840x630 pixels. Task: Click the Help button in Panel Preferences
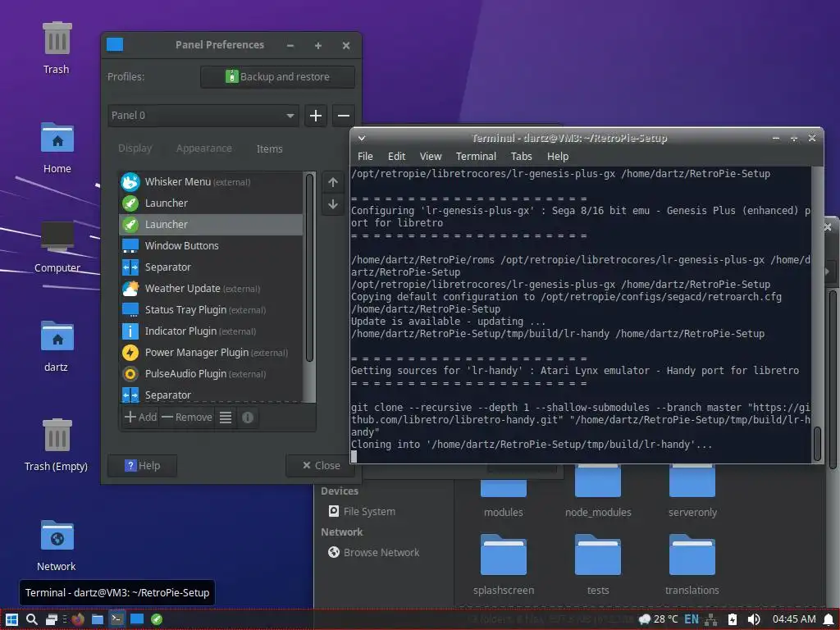coord(143,466)
